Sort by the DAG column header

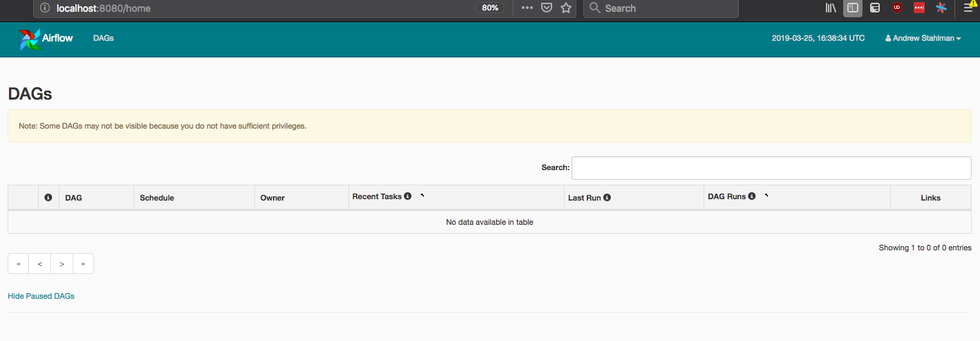pos(96,198)
